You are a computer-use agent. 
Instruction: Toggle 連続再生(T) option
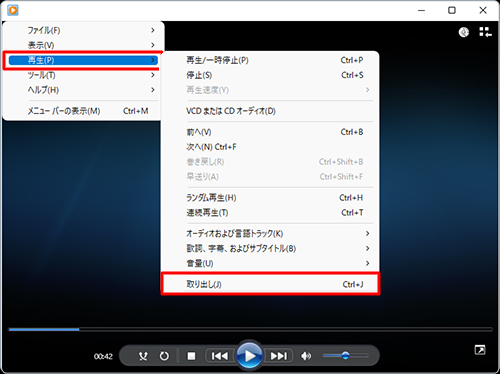click(270, 213)
